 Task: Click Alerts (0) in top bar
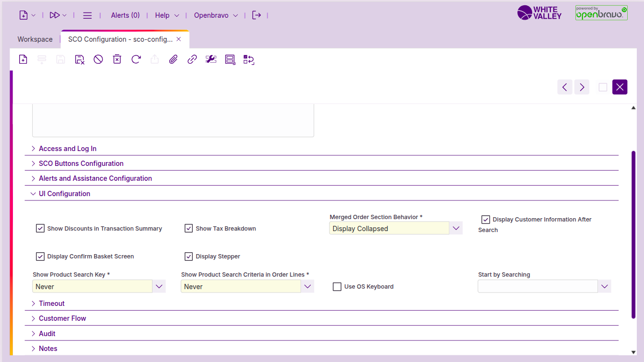pyautogui.click(x=125, y=15)
